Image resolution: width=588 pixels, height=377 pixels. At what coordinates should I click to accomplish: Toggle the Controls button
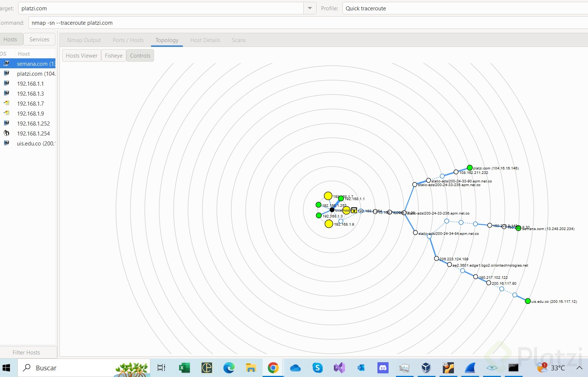(x=140, y=55)
